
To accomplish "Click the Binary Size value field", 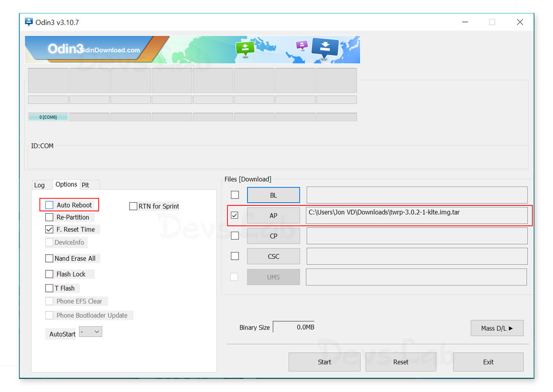I will (x=294, y=327).
